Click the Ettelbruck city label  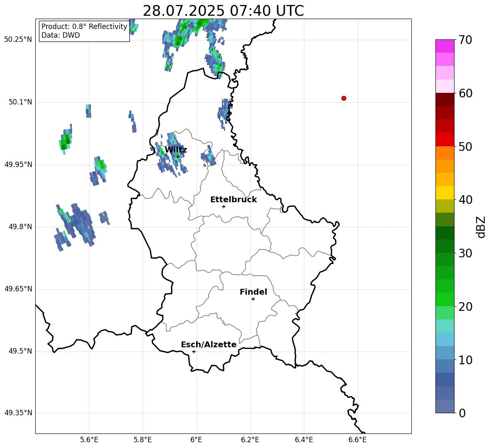(233, 200)
